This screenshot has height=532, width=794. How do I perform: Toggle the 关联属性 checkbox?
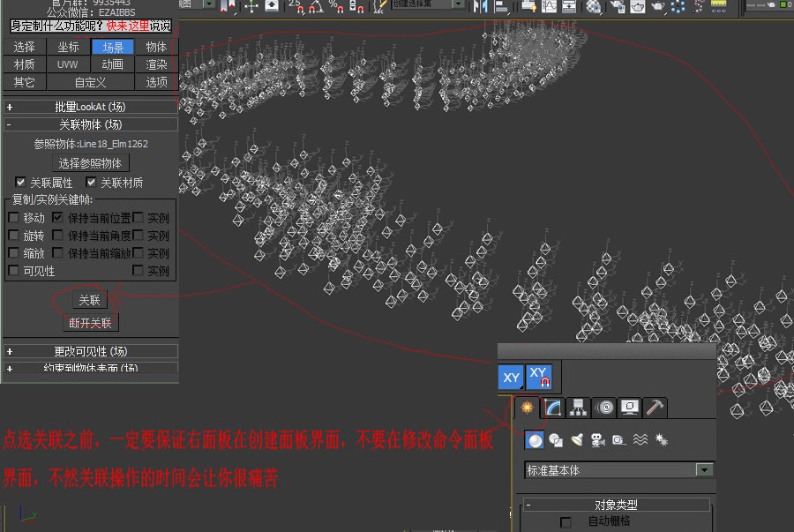tap(20, 183)
